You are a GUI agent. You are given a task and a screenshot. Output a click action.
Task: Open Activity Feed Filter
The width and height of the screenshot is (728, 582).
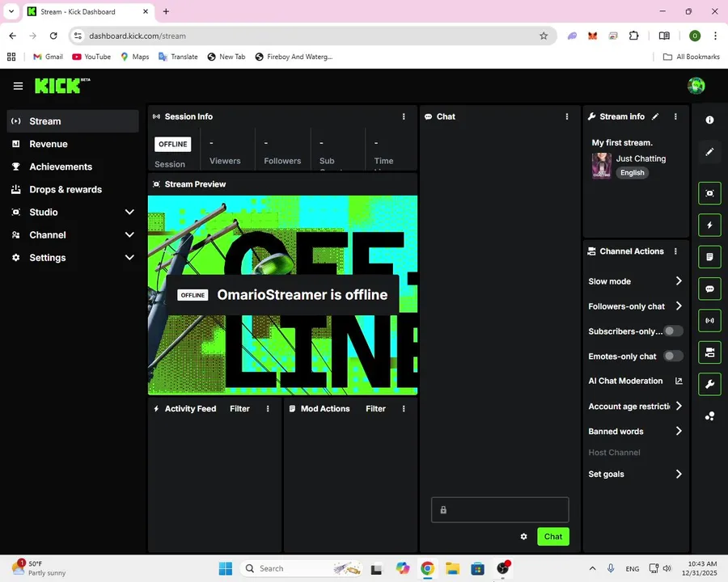(239, 408)
